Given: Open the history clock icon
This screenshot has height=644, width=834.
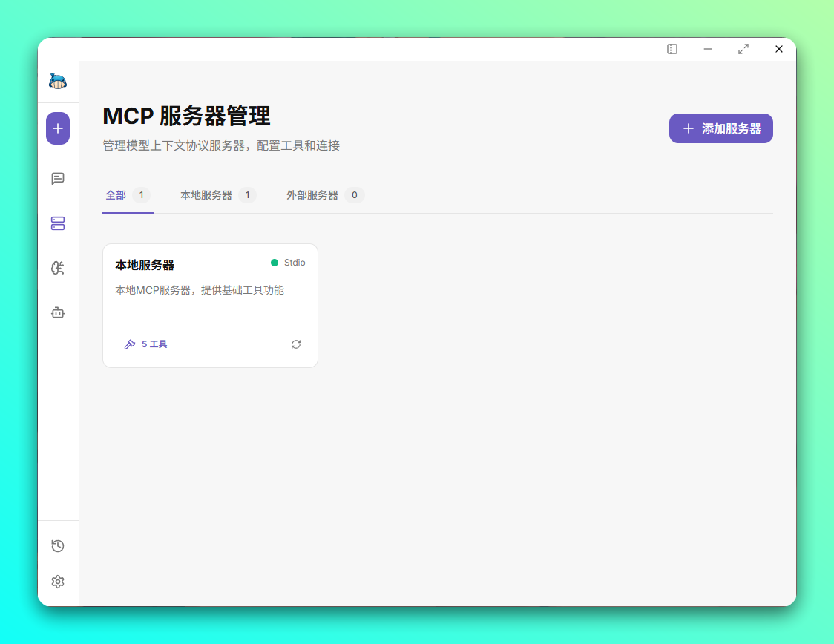Looking at the screenshot, I should click(58, 545).
